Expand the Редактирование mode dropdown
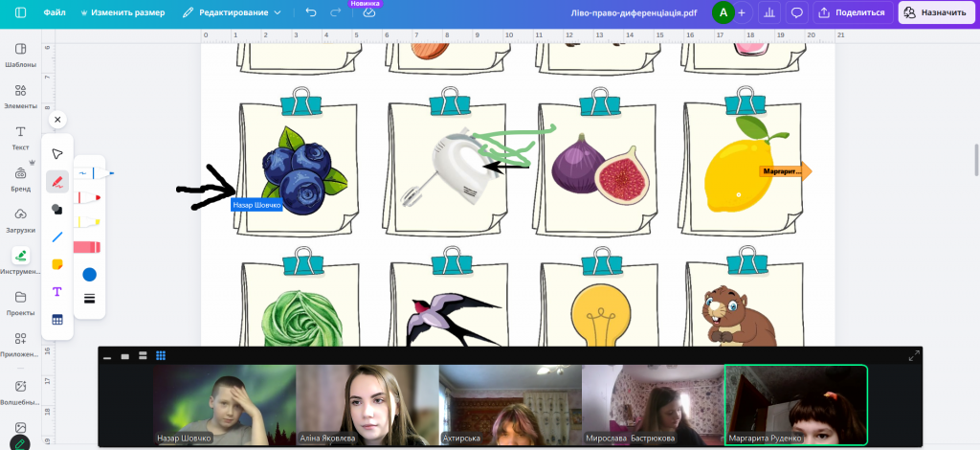 tap(240, 13)
